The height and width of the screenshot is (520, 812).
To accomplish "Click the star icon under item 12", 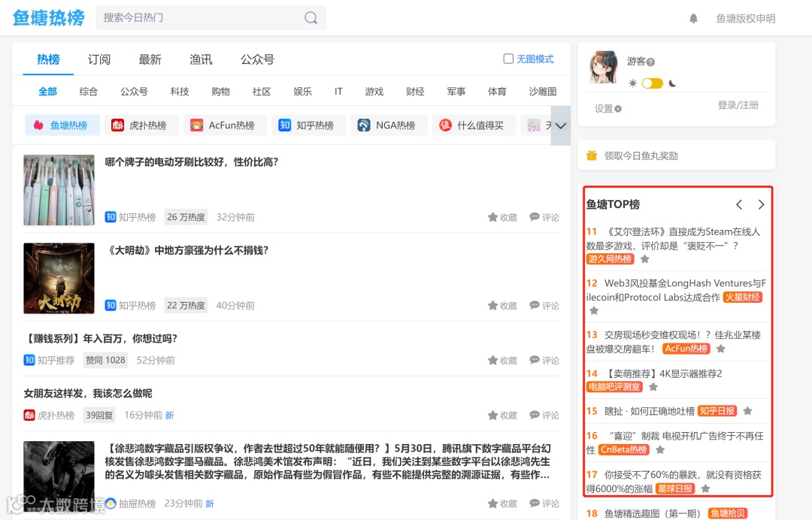I will (594, 310).
